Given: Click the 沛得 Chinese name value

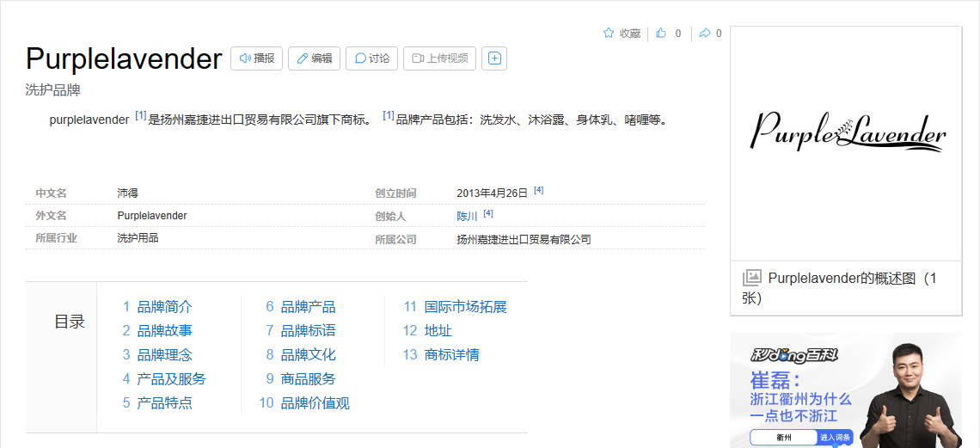Looking at the screenshot, I should [x=127, y=193].
